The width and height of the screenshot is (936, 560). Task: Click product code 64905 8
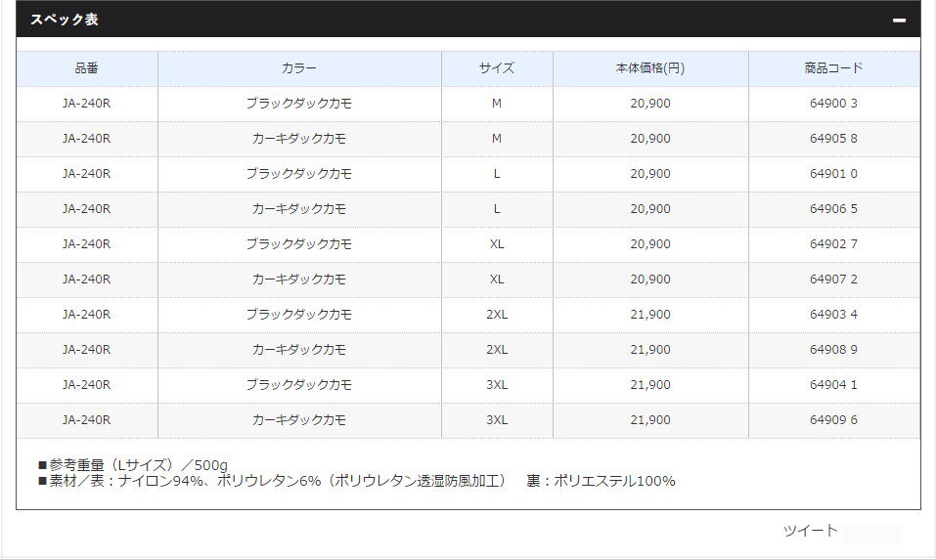click(x=833, y=139)
